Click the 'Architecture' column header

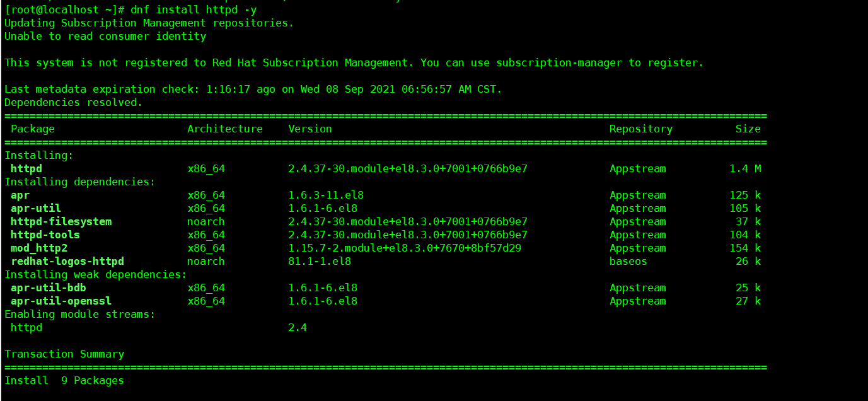click(x=225, y=129)
